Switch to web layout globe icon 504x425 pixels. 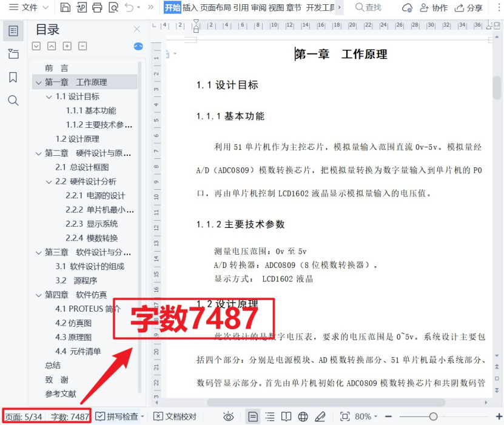point(303,417)
